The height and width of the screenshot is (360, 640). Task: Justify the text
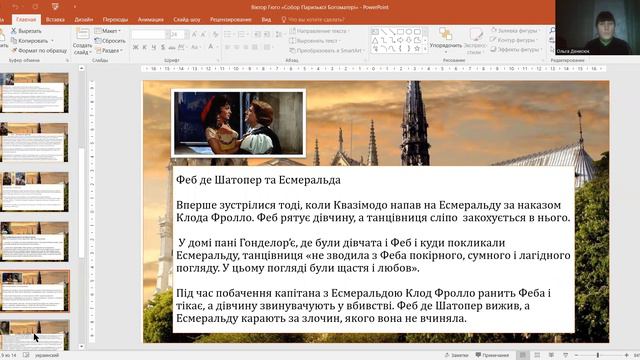[x=255, y=47]
